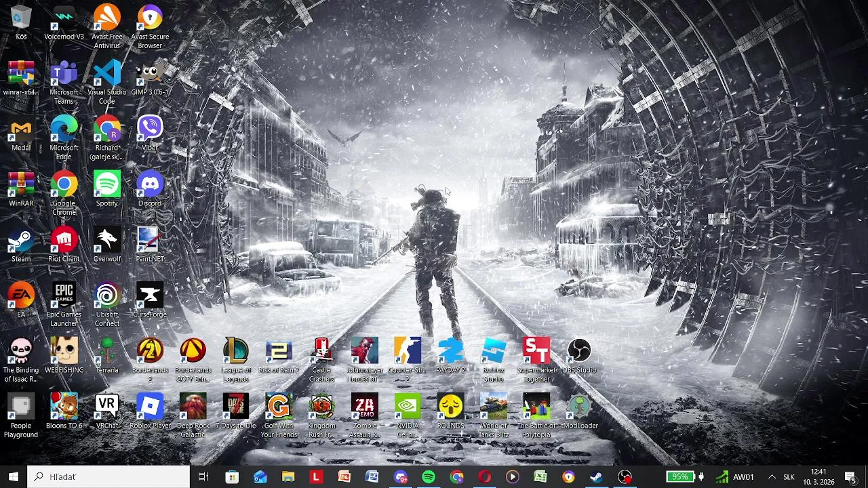Open the WEBFISHING game shortcut
The image size is (868, 488).
pos(64,356)
